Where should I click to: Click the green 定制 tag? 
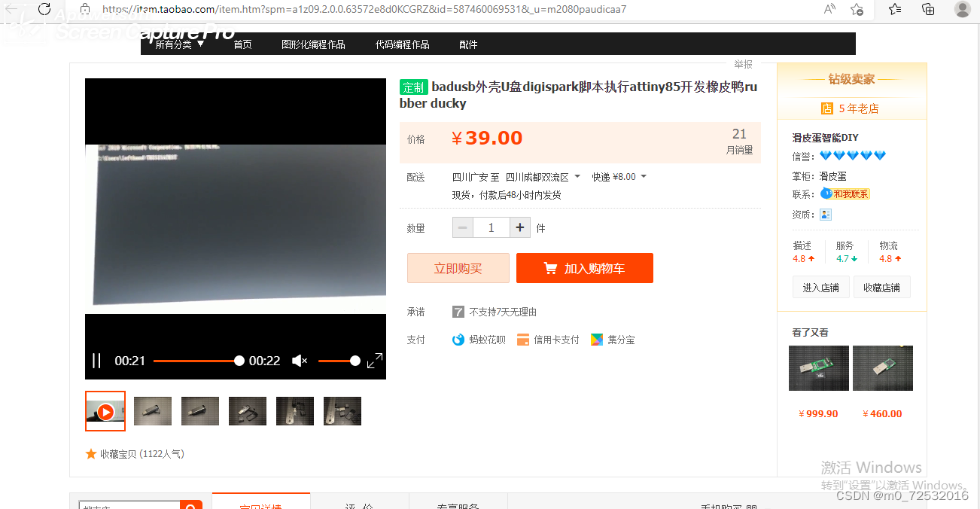coord(413,87)
